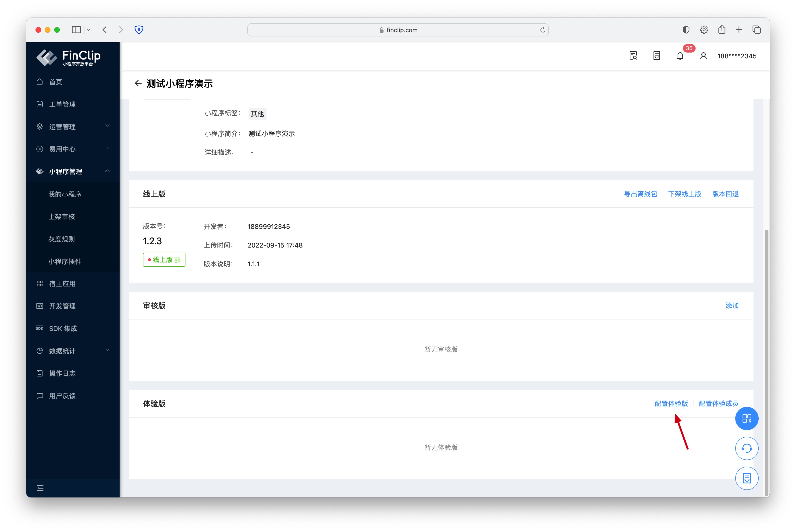This screenshot has height=532, width=796.
Task: Toggle Safari sidebar panel button
Action: pos(76,30)
